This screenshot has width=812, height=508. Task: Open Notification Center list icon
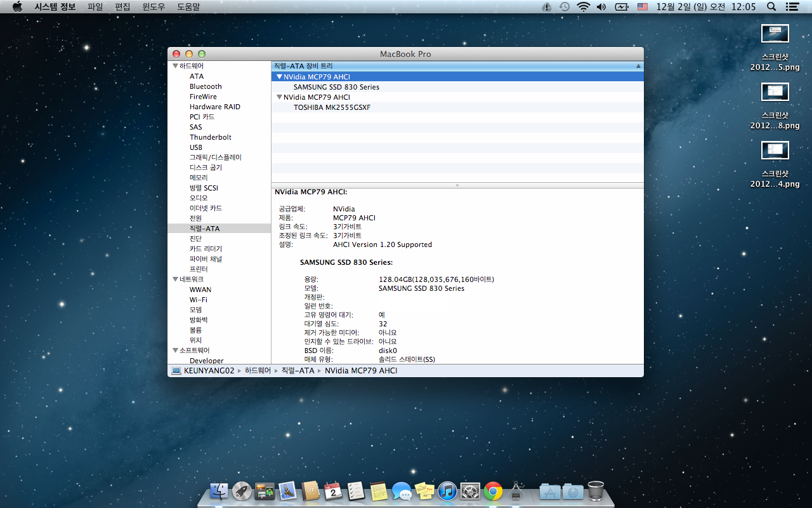(x=792, y=6)
